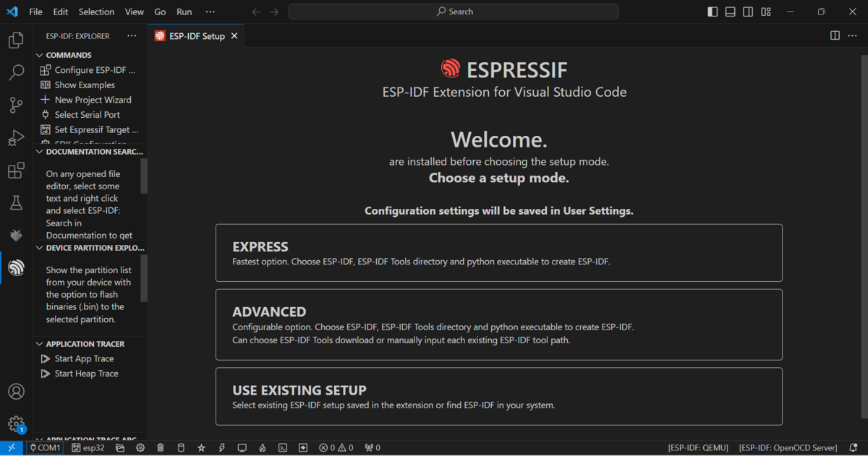Open the overflow menu ellipsis after Run
Image resolution: width=868 pixels, height=456 pixels.
coord(210,12)
